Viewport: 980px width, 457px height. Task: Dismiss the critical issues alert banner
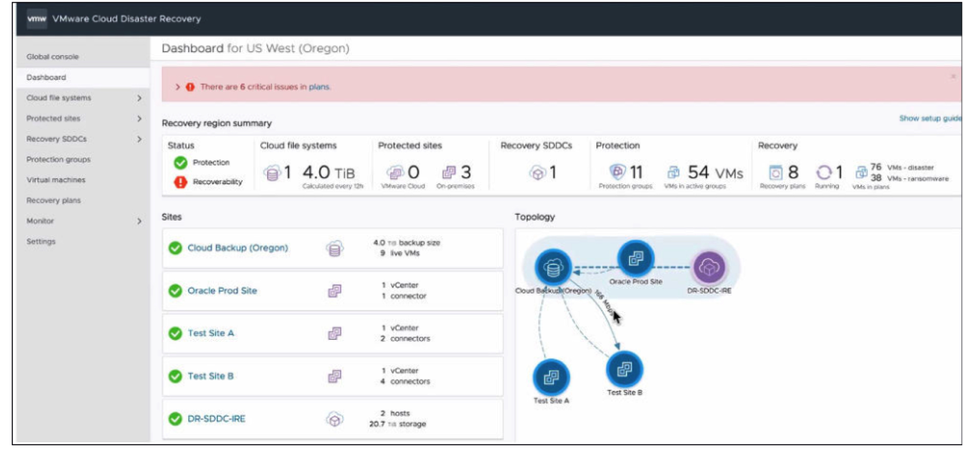point(953,77)
